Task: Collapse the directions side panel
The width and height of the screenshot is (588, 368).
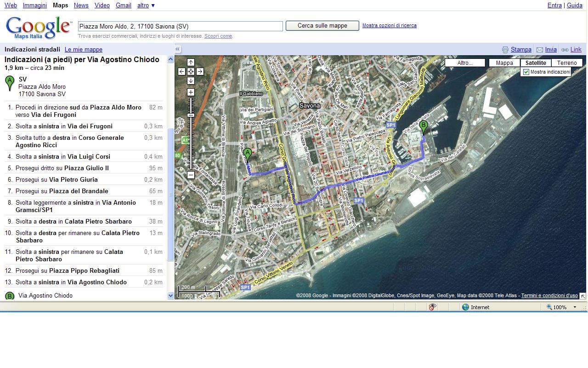Action: pos(177,49)
